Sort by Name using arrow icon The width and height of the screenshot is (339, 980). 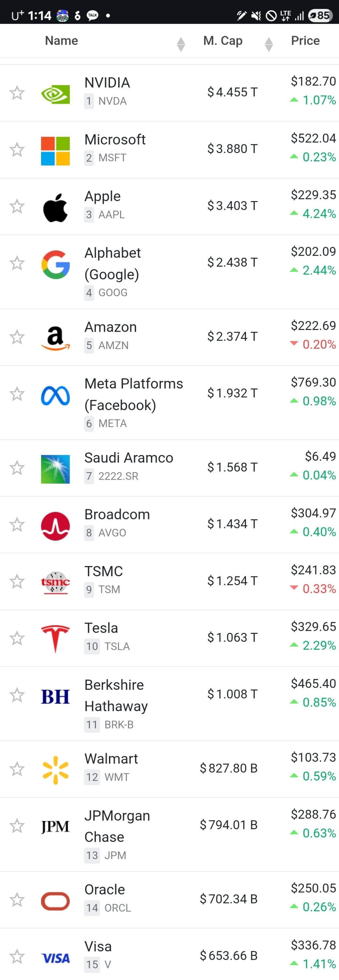click(x=181, y=44)
